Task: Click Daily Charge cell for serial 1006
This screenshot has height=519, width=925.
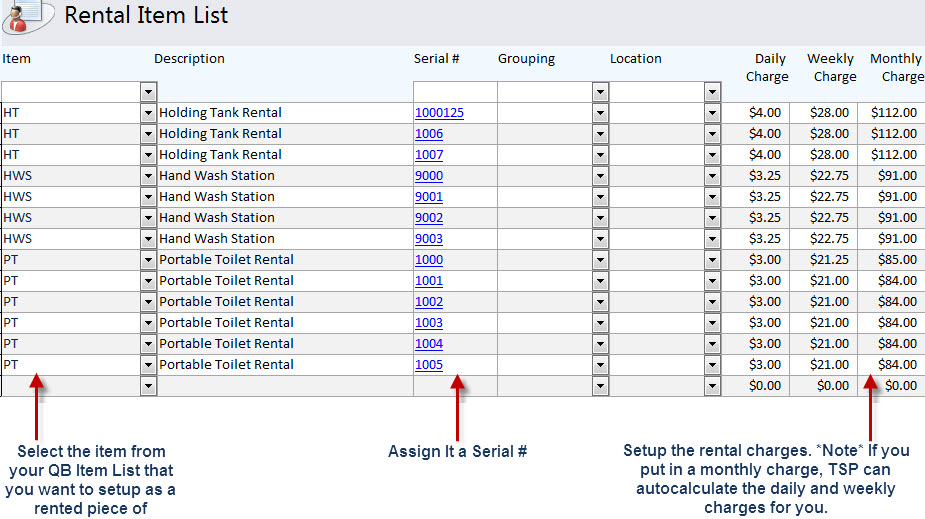Action: click(756, 134)
